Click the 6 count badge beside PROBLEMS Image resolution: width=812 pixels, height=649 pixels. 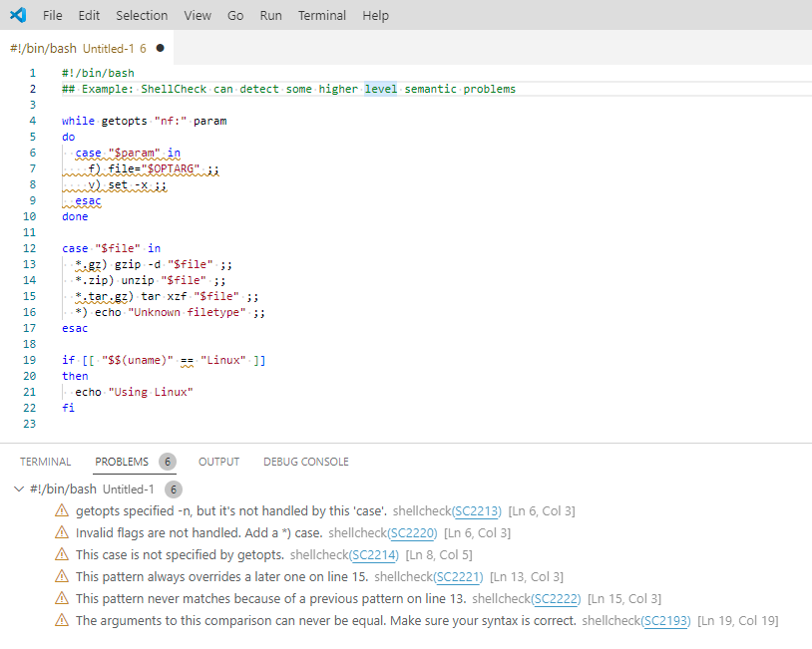tap(168, 462)
